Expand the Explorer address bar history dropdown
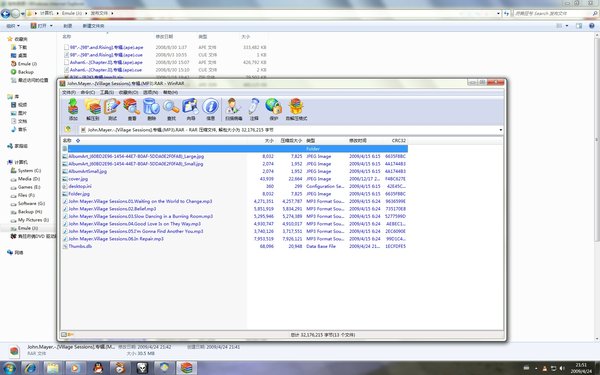The height and width of the screenshot is (375, 600). pyautogui.click(x=498, y=13)
